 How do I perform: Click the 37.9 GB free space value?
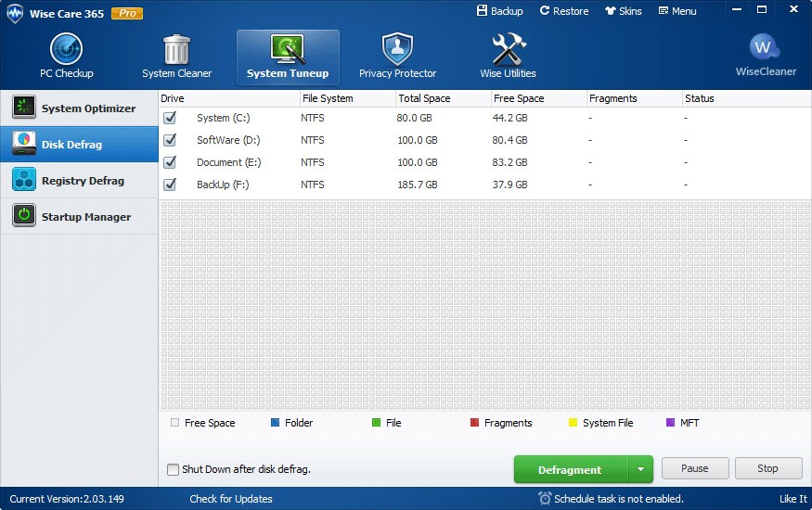(x=510, y=185)
